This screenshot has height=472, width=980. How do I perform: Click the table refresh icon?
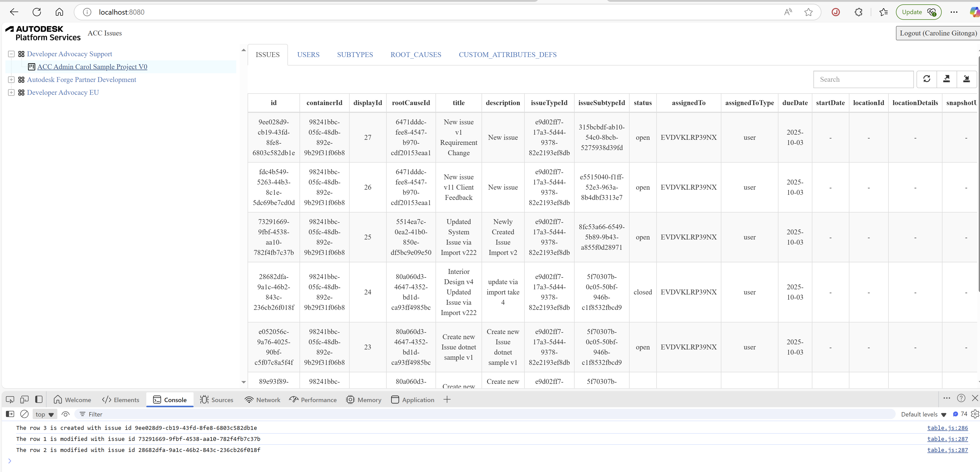coord(926,79)
